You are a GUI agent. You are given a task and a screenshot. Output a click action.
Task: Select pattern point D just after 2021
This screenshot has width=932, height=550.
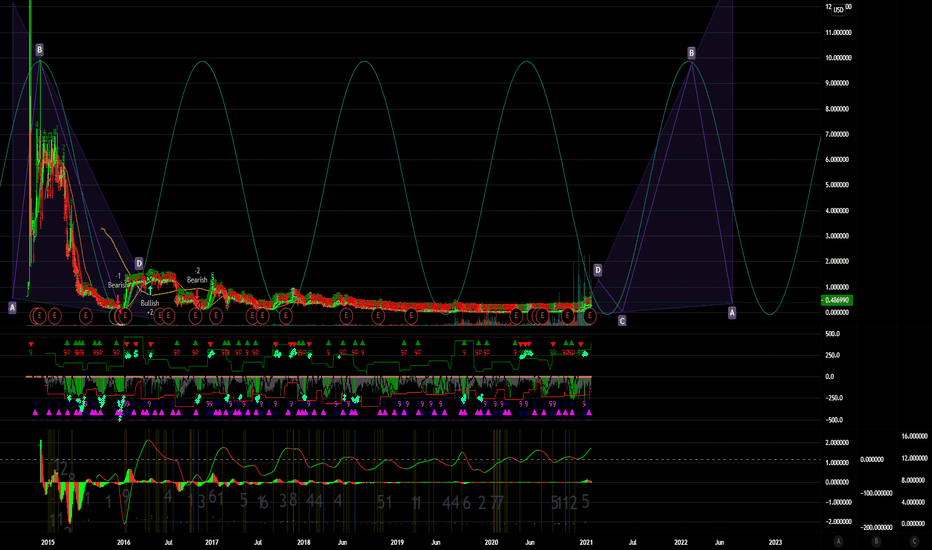point(598,270)
